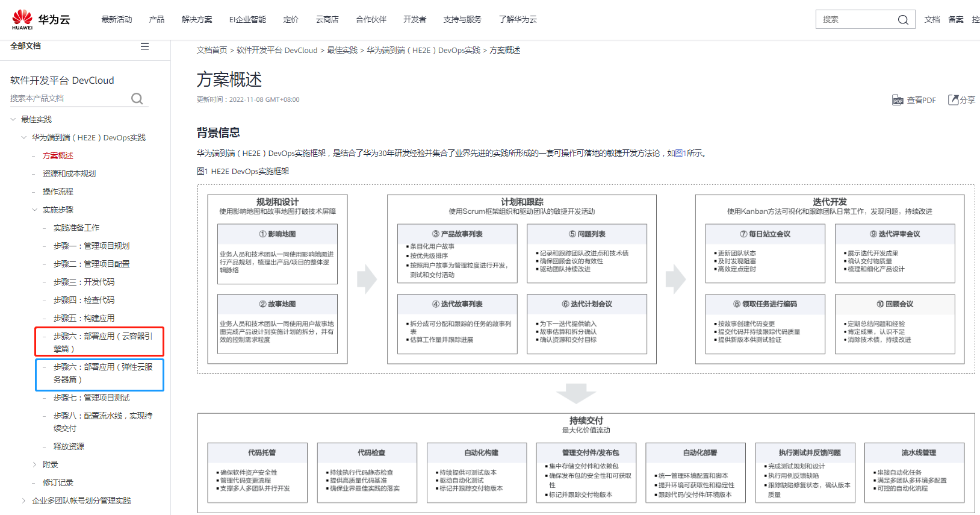Open the 了解华为云 menu
The image size is (980, 515).
click(518, 19)
